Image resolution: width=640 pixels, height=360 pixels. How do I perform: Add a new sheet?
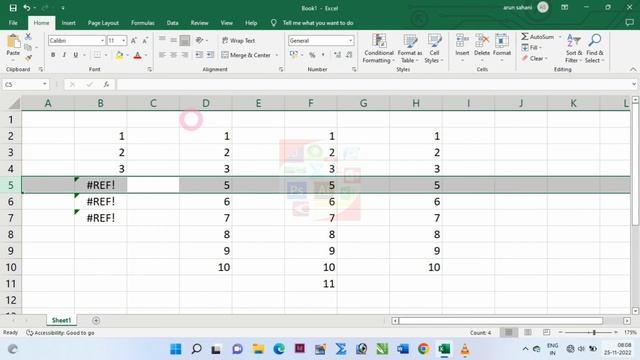96,320
